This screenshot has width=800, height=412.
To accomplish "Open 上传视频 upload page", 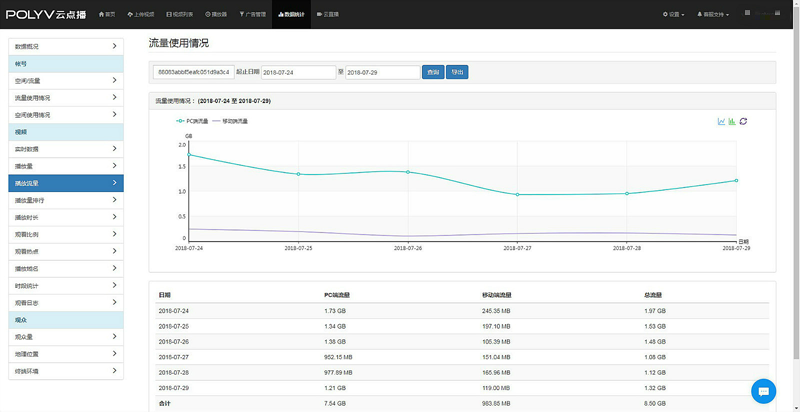I will [x=141, y=14].
